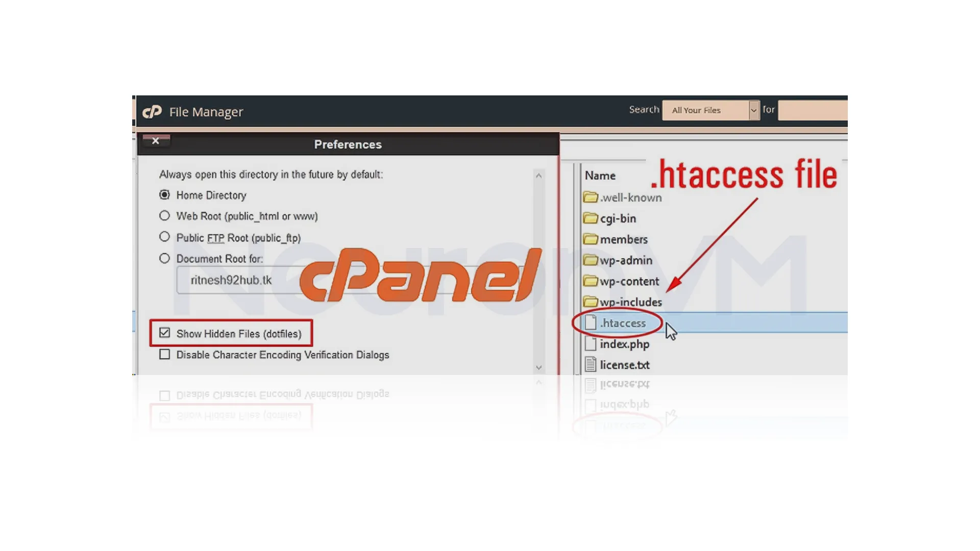Select Public FTP Root option
This screenshot has height=551, width=980.
pos(164,237)
